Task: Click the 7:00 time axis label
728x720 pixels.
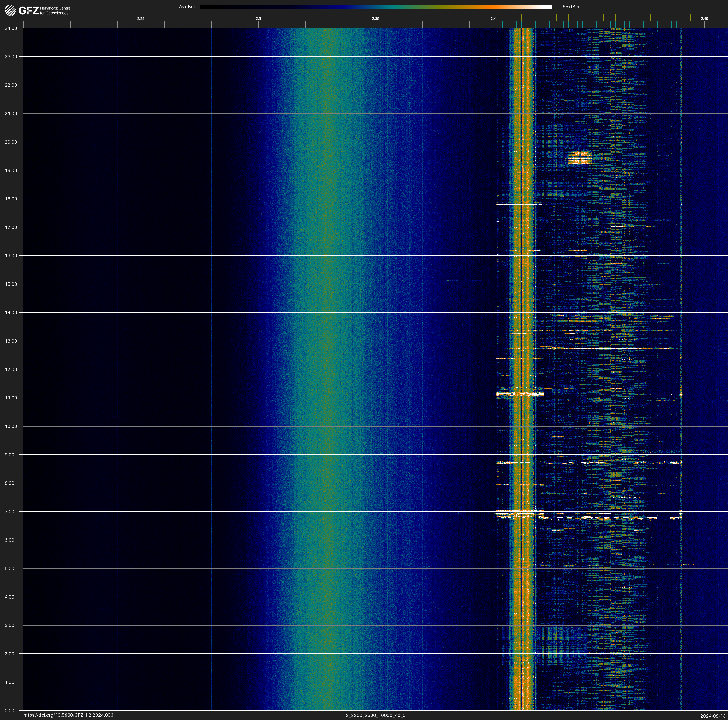Action: coord(9,512)
